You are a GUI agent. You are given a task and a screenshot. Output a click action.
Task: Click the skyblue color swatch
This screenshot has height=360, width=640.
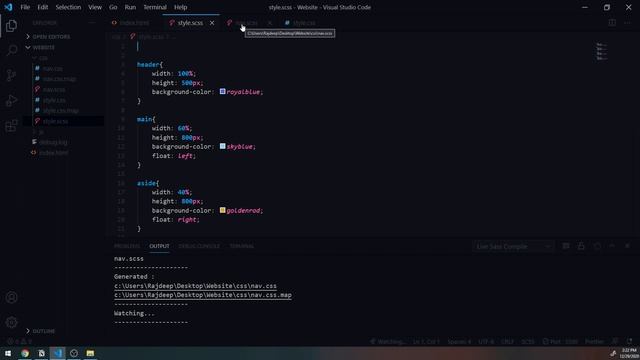click(x=222, y=146)
